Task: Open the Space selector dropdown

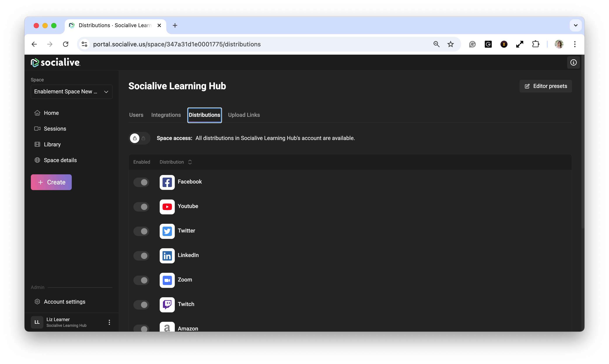Action: pyautogui.click(x=71, y=92)
